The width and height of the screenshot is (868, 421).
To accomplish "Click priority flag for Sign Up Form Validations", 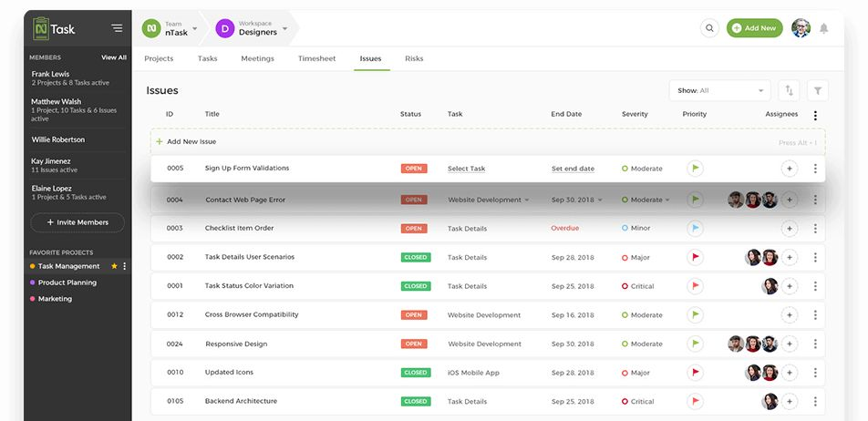I will tap(696, 169).
